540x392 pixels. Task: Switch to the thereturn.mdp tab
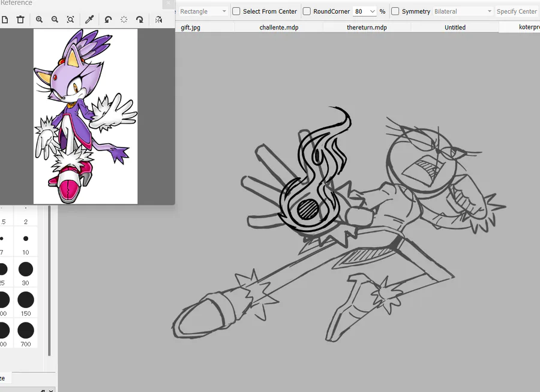pos(367,28)
